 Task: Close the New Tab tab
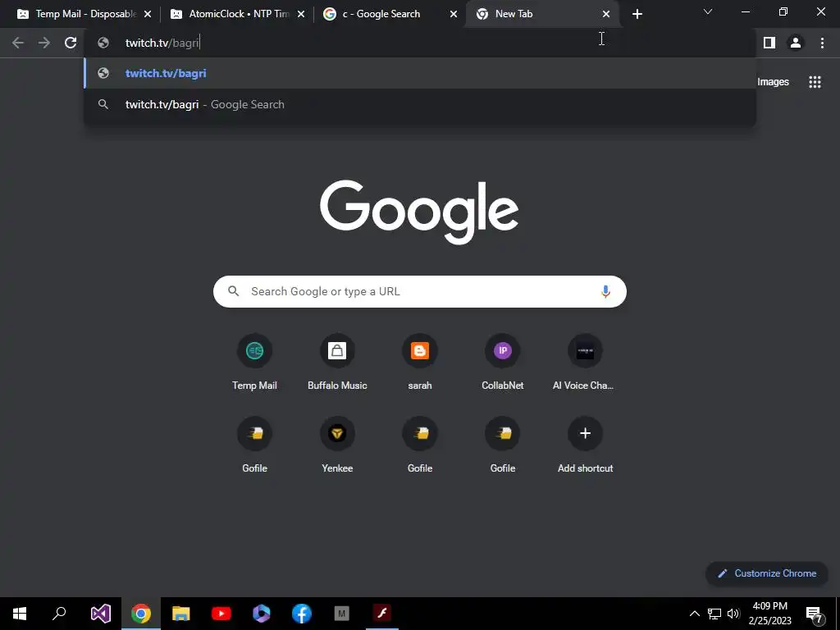[606, 15]
